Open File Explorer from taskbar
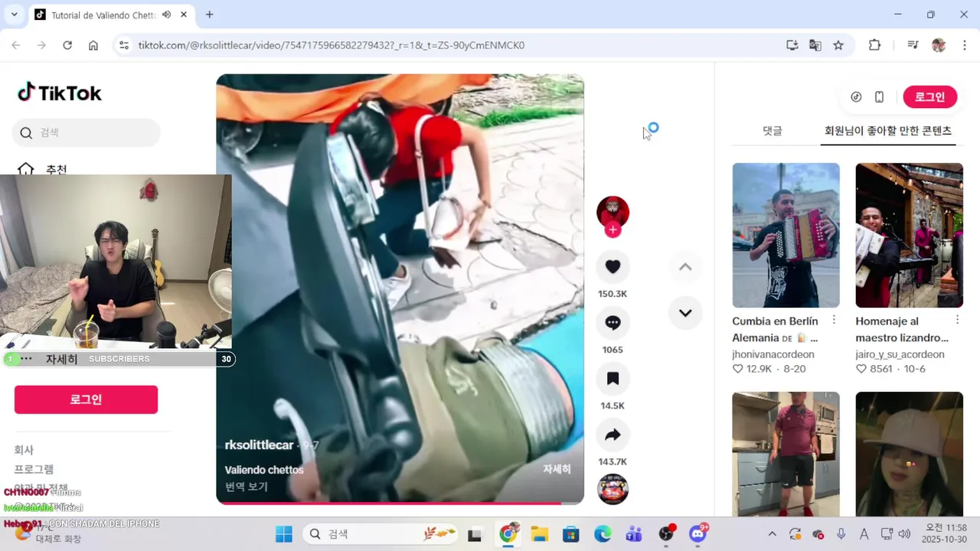Viewport: 980px width, 551px height. (540, 534)
